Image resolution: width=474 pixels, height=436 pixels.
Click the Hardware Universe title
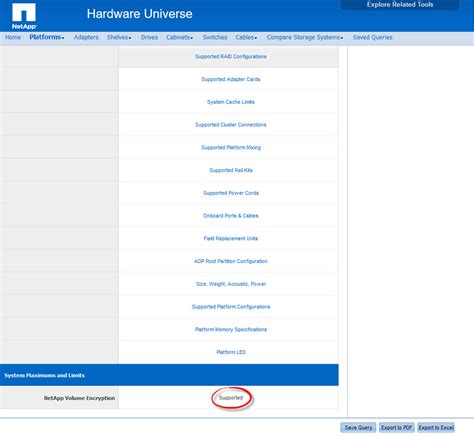coord(139,14)
